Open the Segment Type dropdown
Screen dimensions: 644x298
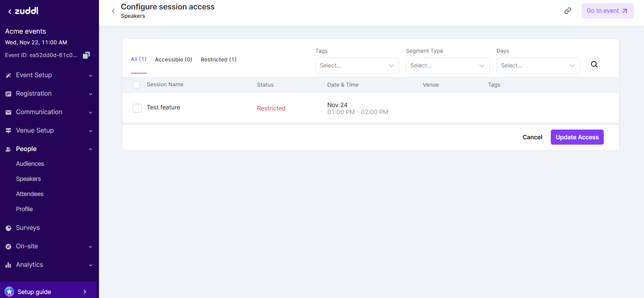447,65
